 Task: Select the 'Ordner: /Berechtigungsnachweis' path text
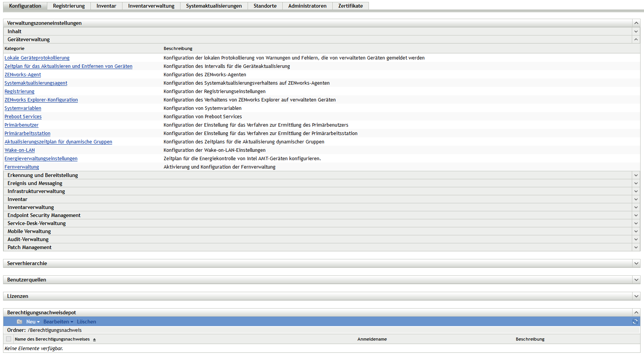tap(44, 330)
